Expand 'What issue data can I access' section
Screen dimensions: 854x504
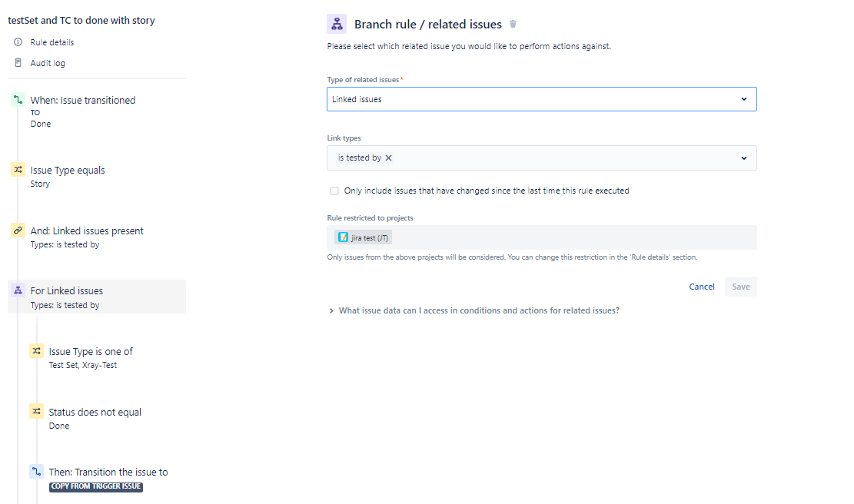tap(474, 310)
